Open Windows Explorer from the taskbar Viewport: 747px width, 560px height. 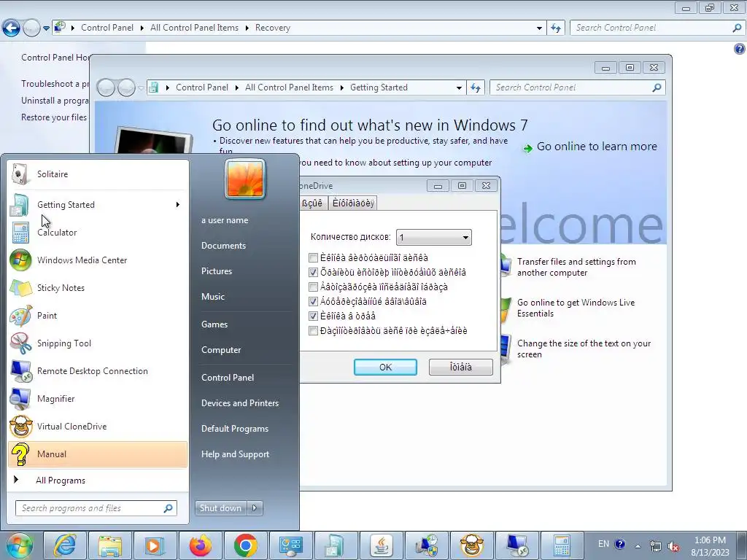point(110,545)
